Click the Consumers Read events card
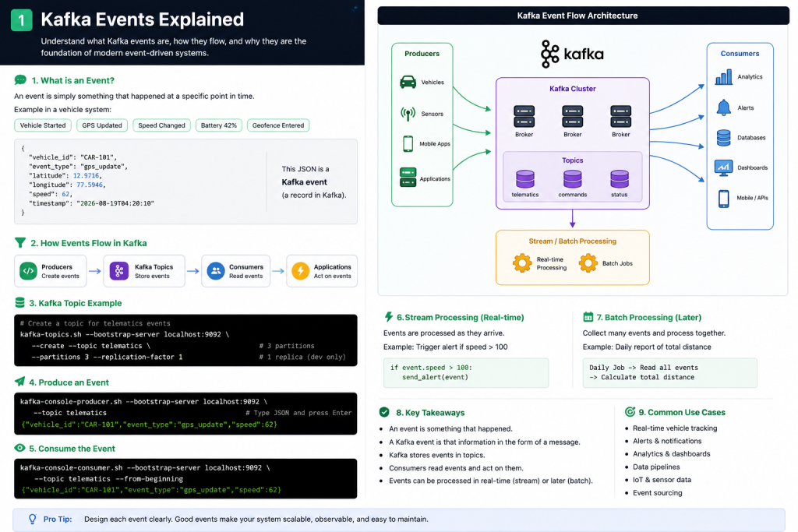 click(x=235, y=271)
